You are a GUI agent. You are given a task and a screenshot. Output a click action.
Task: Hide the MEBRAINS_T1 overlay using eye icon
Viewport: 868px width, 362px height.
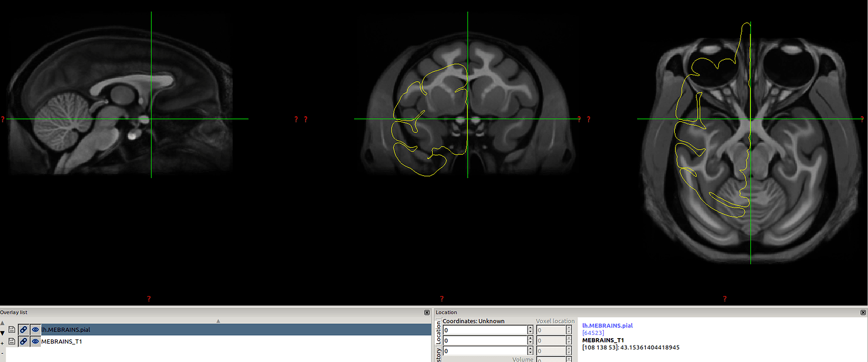pyautogui.click(x=35, y=341)
